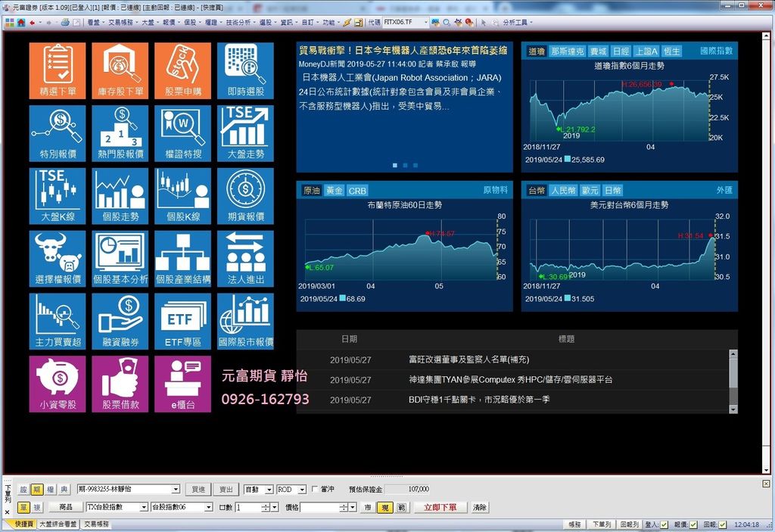Open the 法人進出 tile
Screen dimensions: 775x532
246,259
